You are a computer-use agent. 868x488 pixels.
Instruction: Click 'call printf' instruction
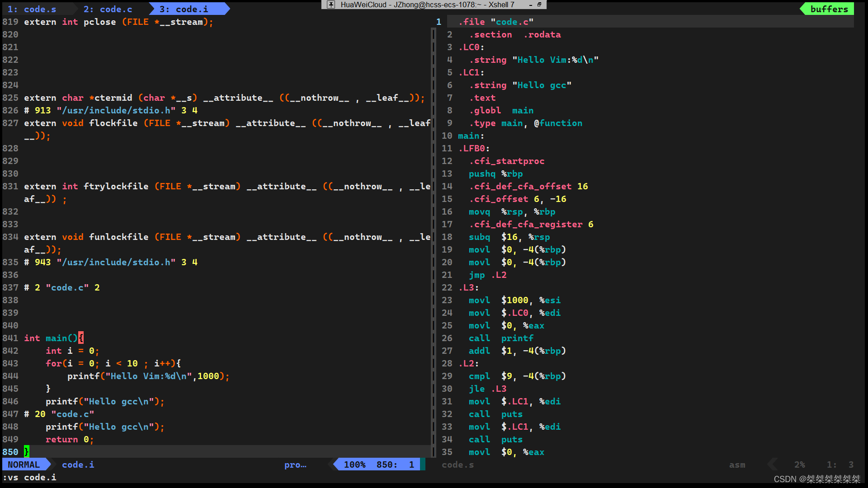point(501,338)
